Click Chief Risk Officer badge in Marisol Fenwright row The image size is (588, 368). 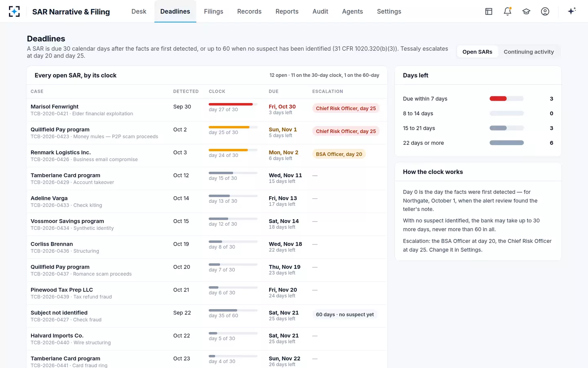click(x=346, y=108)
